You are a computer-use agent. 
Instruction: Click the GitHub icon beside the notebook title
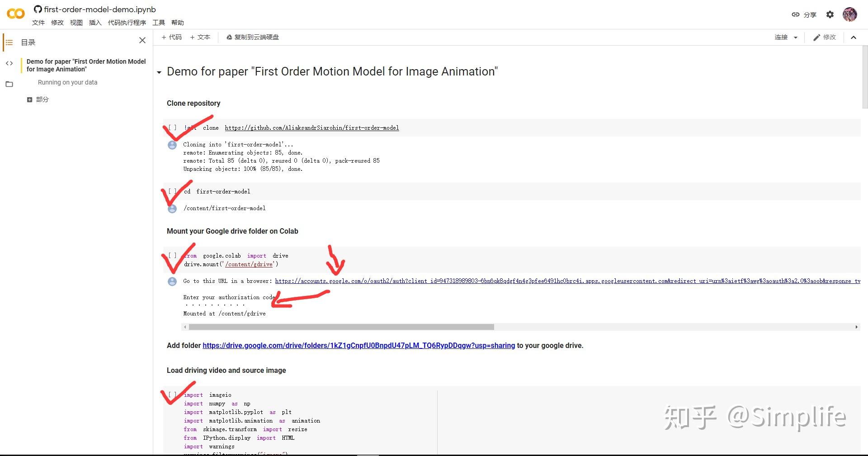pyautogui.click(x=38, y=9)
